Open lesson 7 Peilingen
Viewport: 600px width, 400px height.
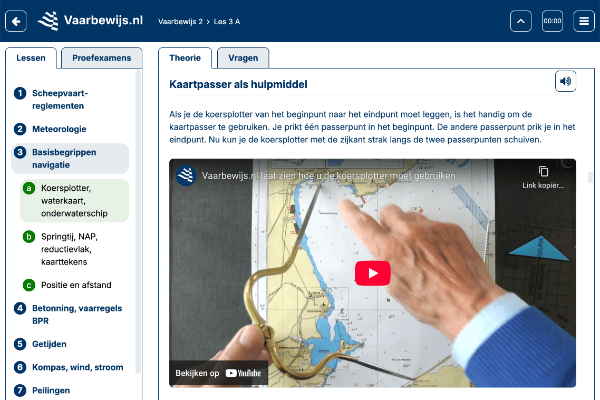(70, 390)
